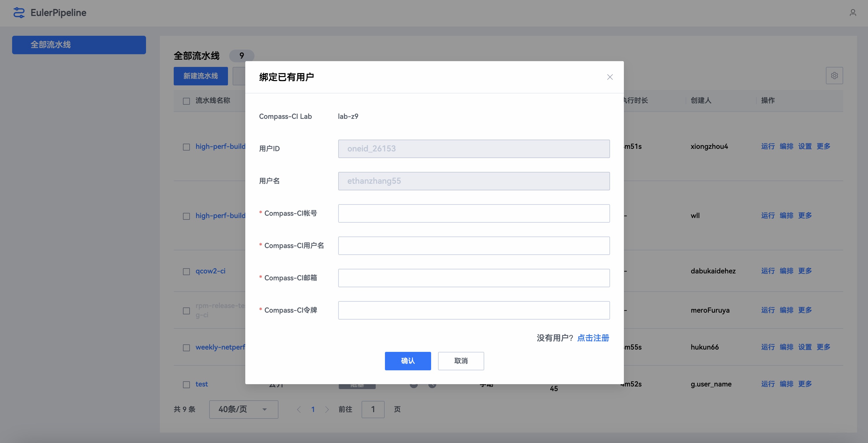Click the 点击注册 registration link
This screenshot has width=868, height=443.
[593, 338]
